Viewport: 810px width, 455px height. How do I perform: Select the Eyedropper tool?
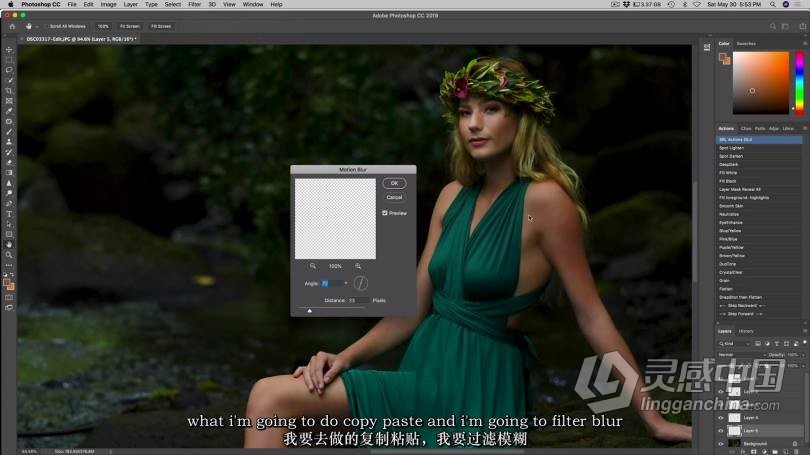pyautogui.click(x=9, y=111)
